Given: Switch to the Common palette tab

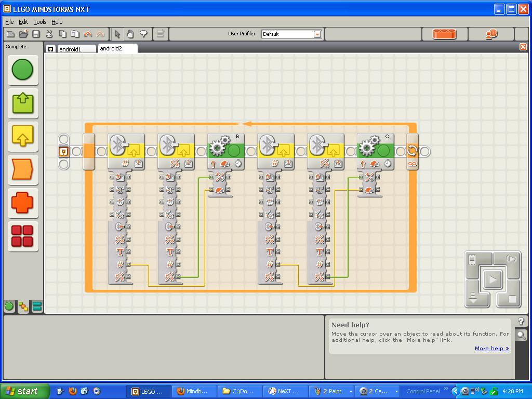Looking at the screenshot, I should click(9, 307).
